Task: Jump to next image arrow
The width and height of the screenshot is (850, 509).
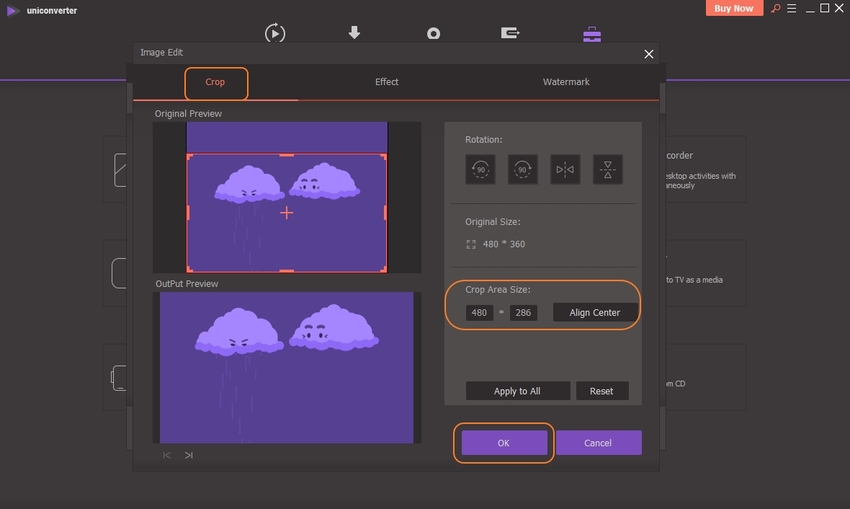Action: [x=189, y=456]
